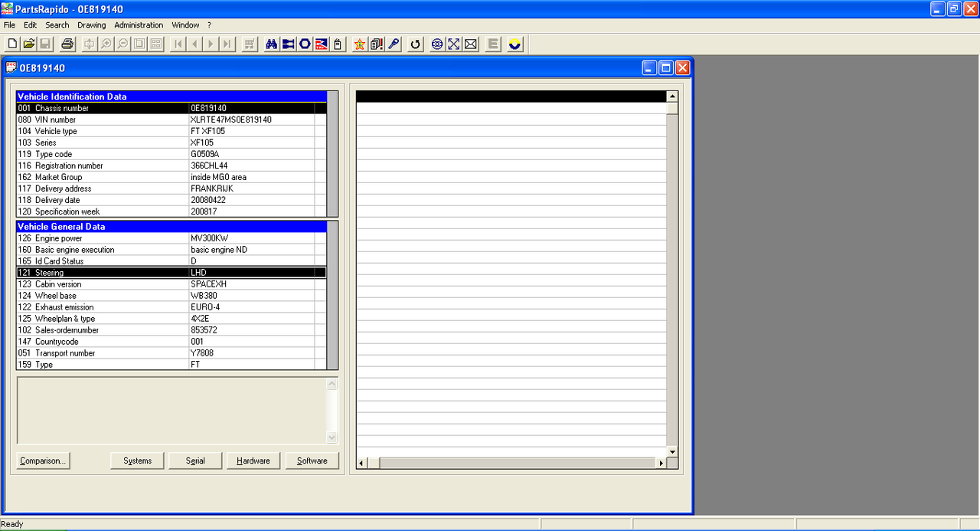Viewport: 980px width, 531px height.
Task: Click the circular refresh arrow icon
Action: tap(415, 44)
